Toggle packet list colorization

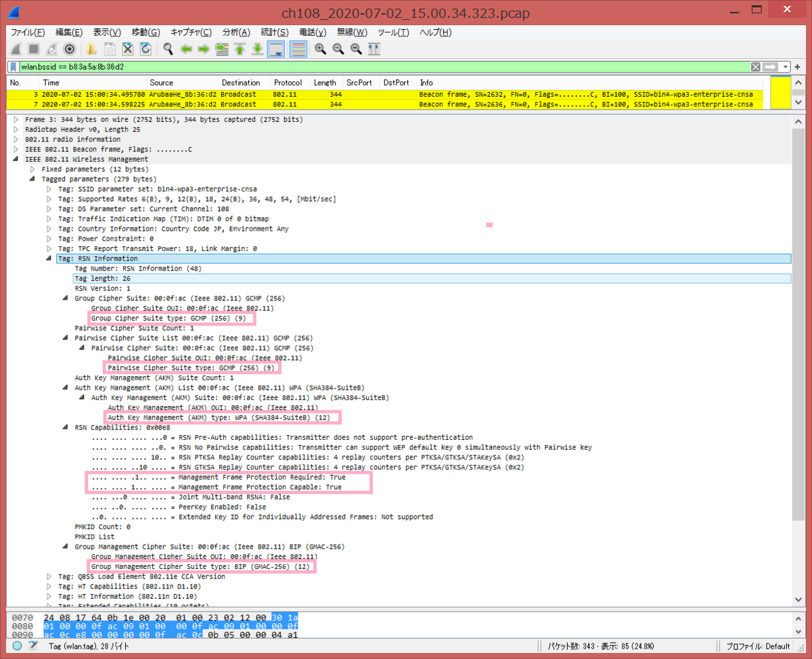297,49
